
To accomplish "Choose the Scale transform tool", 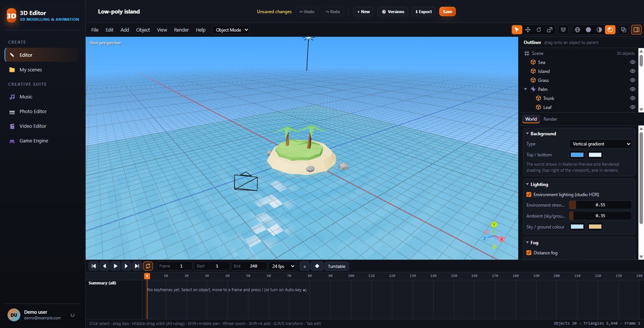I will coord(550,30).
